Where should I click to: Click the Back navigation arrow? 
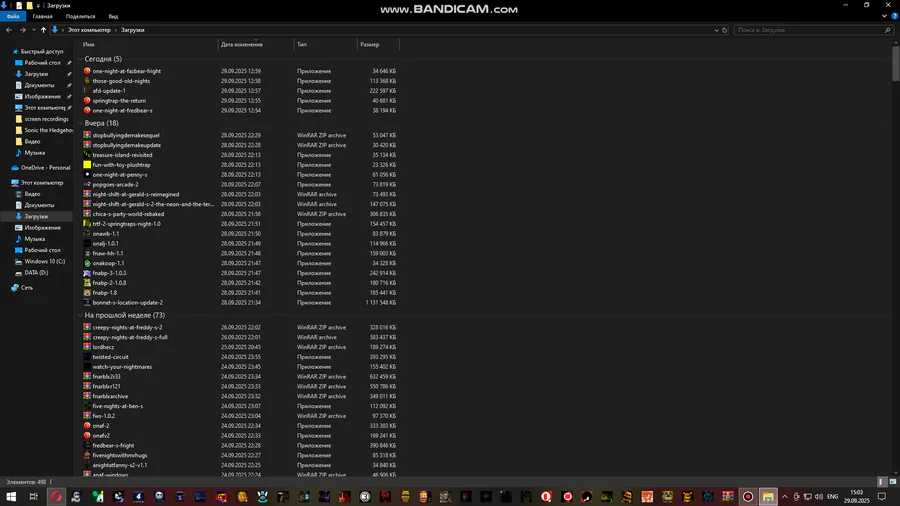pyautogui.click(x=9, y=30)
